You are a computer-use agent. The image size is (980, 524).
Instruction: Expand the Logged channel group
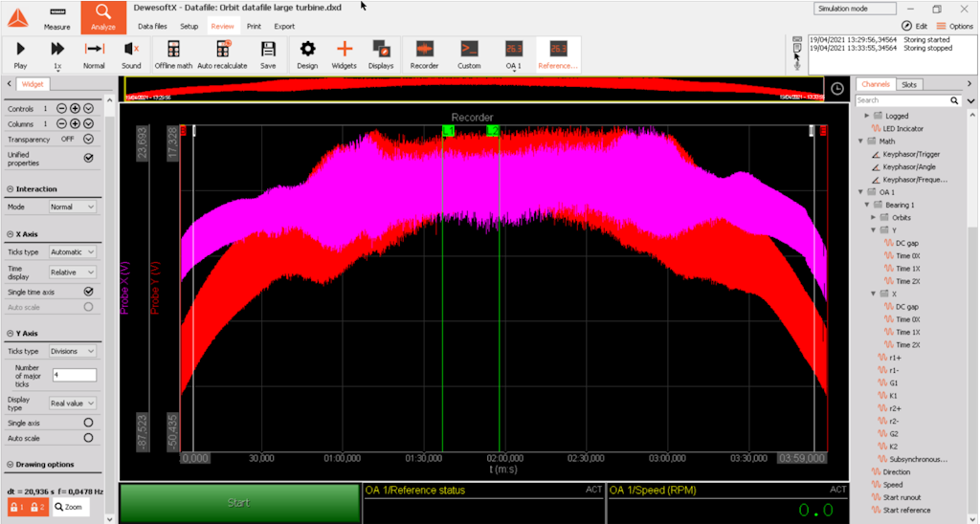coord(867,116)
